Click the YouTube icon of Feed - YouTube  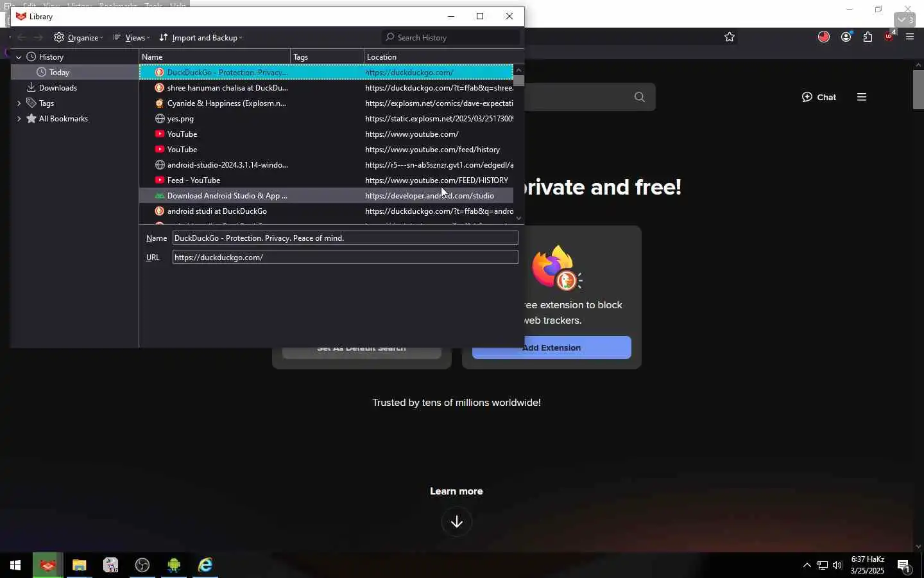160,180
